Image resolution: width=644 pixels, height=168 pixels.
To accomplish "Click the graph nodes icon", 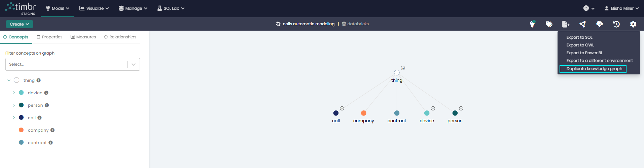I will tap(582, 24).
